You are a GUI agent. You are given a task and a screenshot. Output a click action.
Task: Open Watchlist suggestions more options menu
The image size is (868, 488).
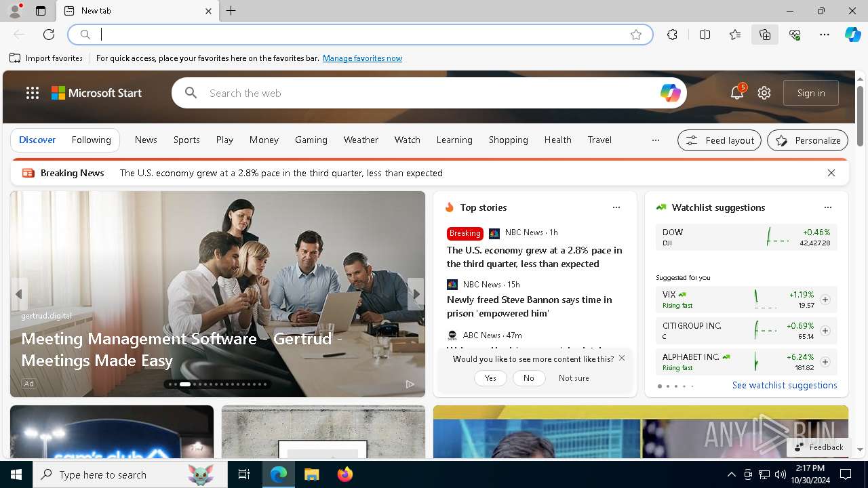pyautogui.click(x=827, y=207)
